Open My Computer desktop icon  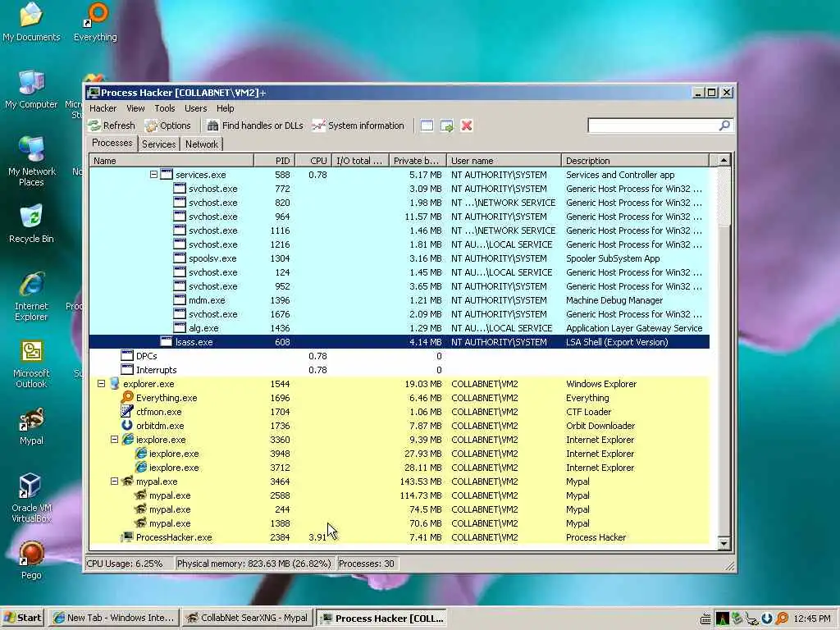(31, 89)
